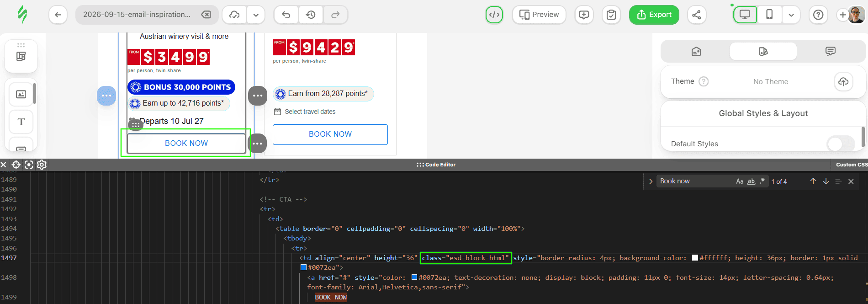Open the save options dropdown arrow
The height and width of the screenshot is (304, 868).
click(256, 15)
